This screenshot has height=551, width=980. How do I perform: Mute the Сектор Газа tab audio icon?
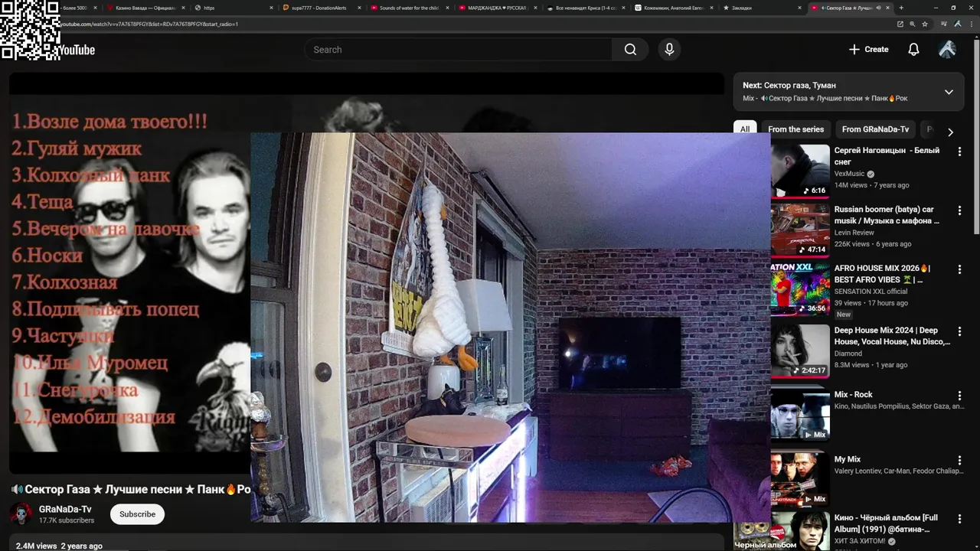click(x=878, y=8)
